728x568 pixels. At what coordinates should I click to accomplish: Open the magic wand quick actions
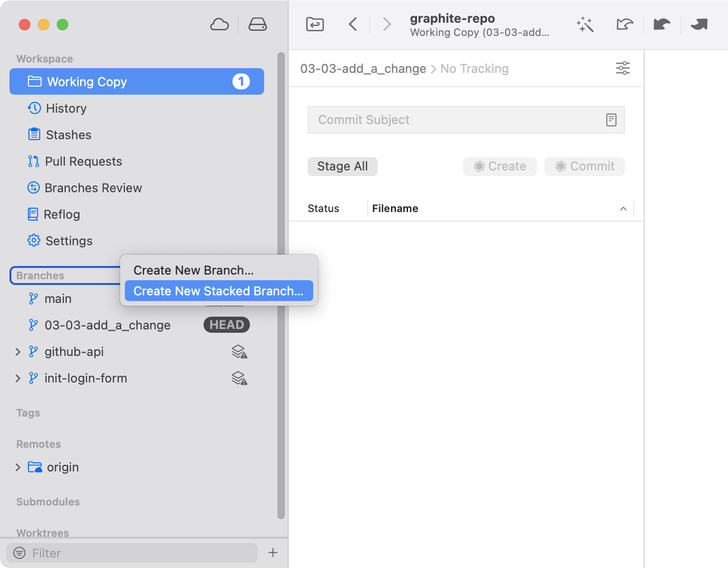[585, 25]
